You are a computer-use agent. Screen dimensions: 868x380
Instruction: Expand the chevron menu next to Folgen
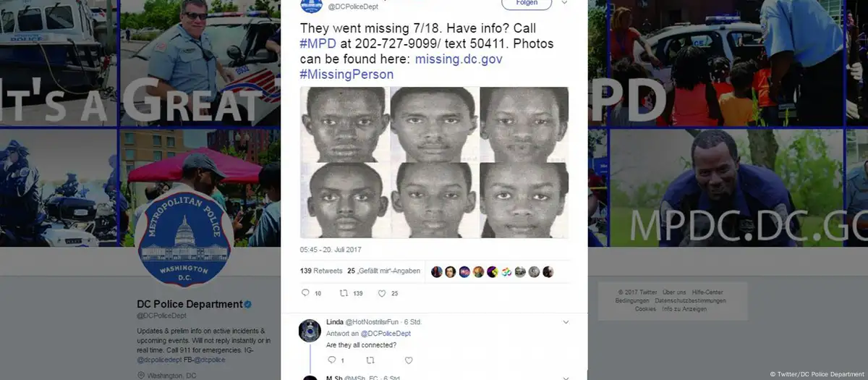pyautogui.click(x=565, y=3)
